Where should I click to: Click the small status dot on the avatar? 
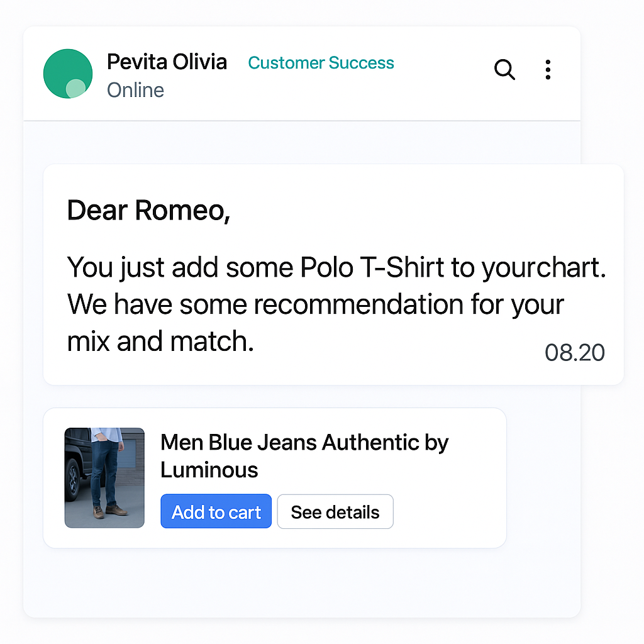[x=75, y=89]
